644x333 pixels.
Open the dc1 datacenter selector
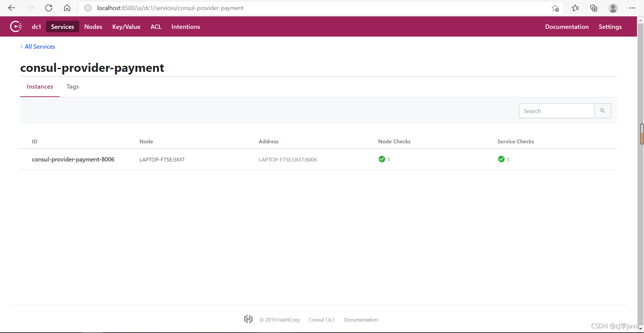[x=36, y=27]
